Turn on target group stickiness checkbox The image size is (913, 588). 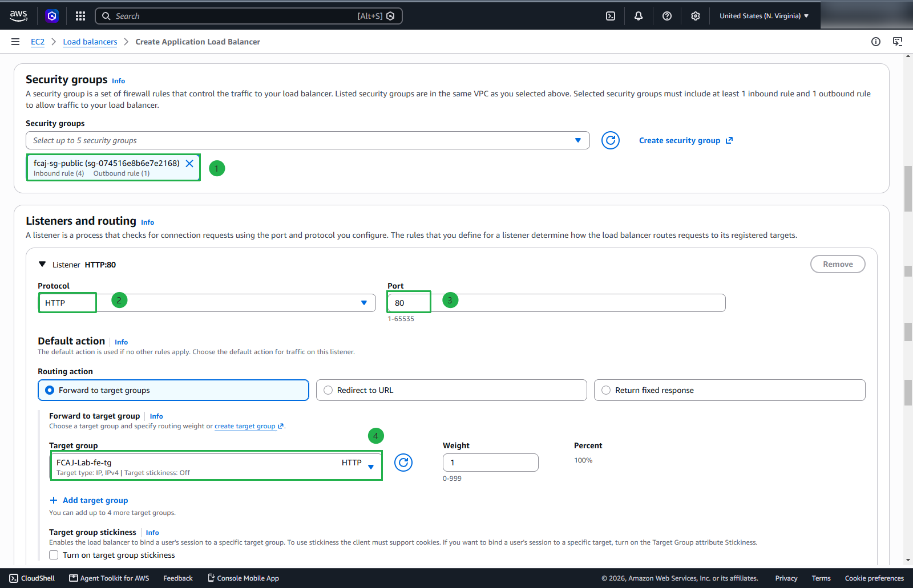pos(54,555)
